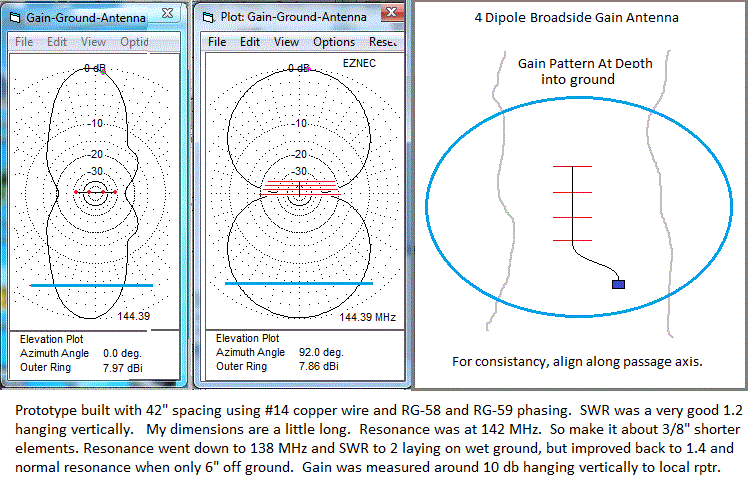Open View menu in left plot window
The height and width of the screenshot is (482, 748).
point(93,42)
